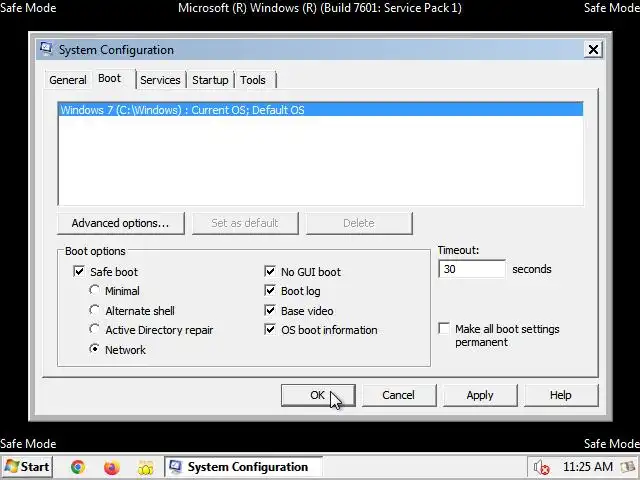The height and width of the screenshot is (480, 640).
Task: Launch Firefox from the taskbar
Action: point(111,467)
